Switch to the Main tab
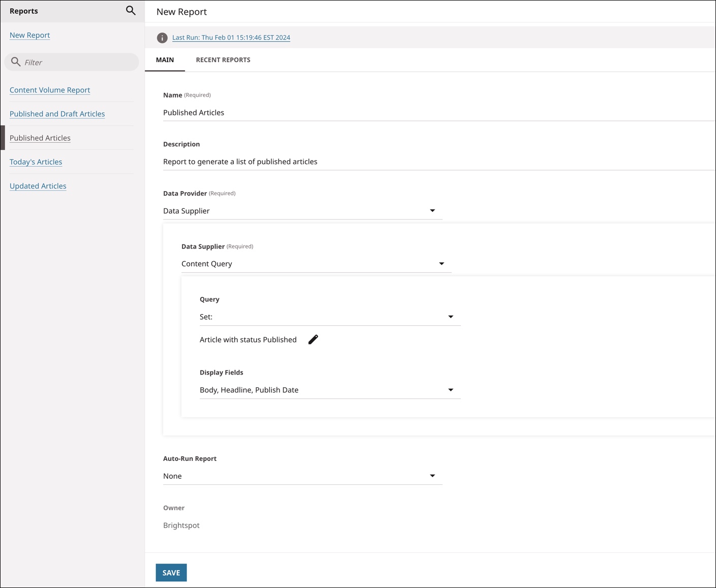Viewport: 716px width, 588px height. tap(165, 60)
